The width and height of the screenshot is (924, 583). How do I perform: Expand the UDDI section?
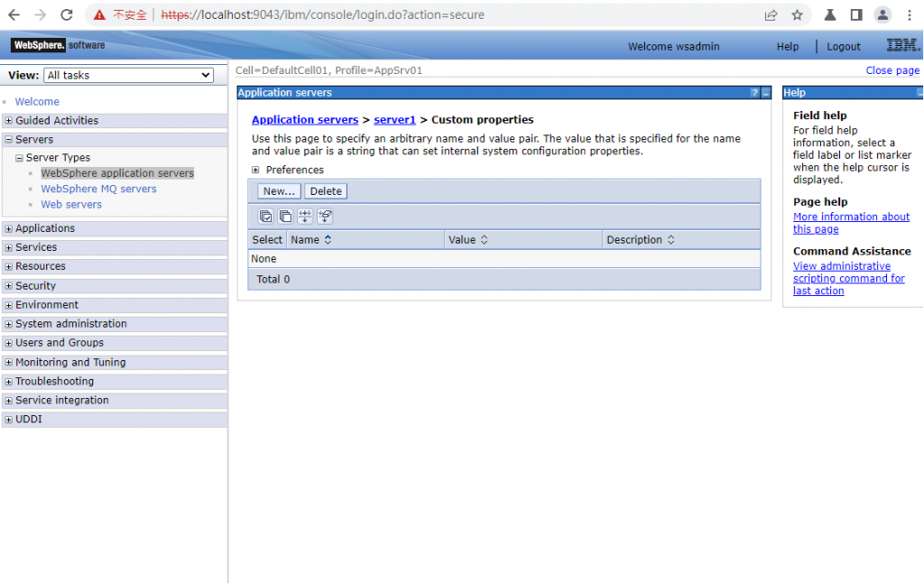pos(8,420)
